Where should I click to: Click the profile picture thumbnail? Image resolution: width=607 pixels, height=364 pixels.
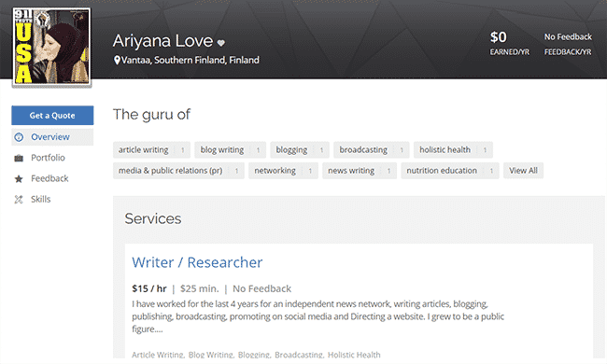click(x=52, y=47)
